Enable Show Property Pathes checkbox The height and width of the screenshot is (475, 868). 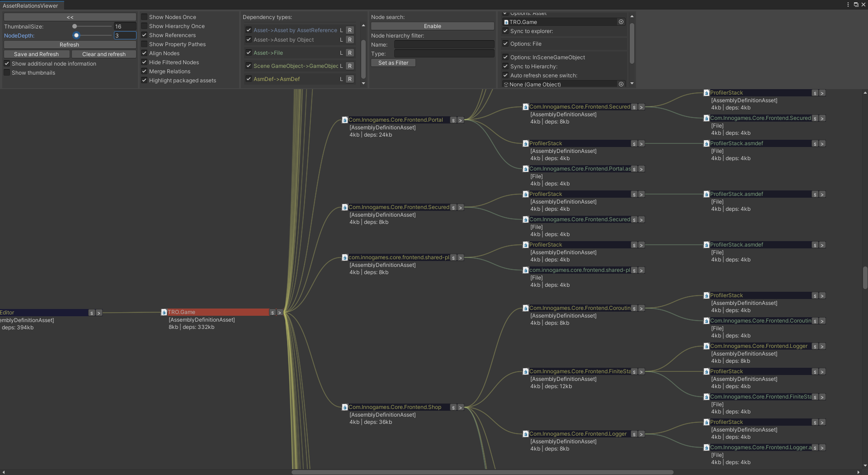point(144,44)
